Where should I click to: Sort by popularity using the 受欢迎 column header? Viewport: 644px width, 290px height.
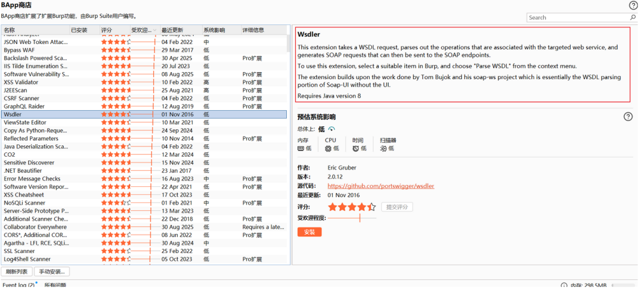click(144, 30)
